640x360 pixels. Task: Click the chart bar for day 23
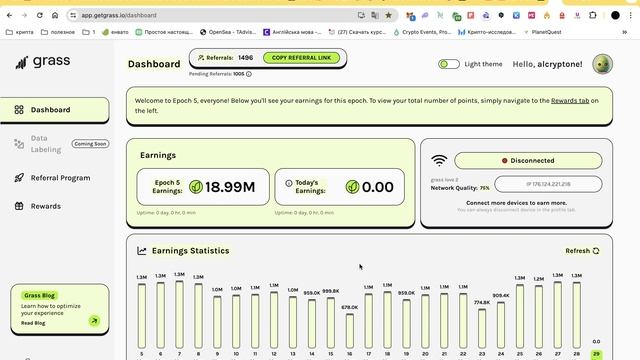click(482, 328)
